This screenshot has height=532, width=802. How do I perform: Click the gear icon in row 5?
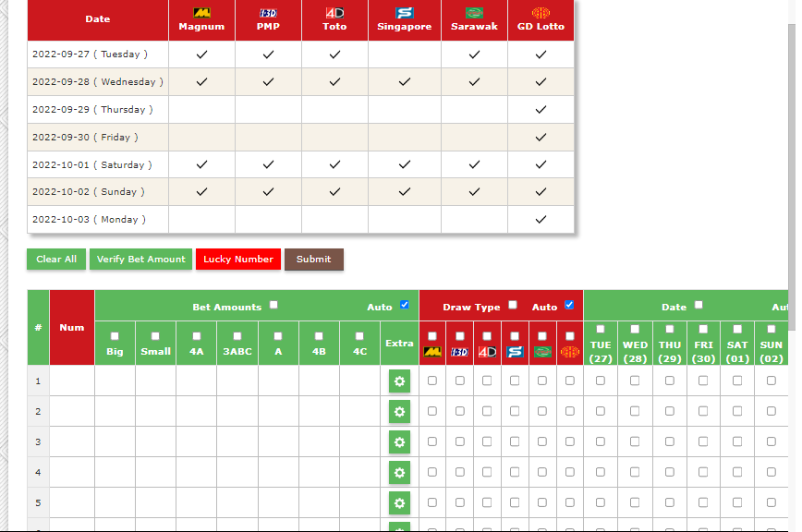399,503
